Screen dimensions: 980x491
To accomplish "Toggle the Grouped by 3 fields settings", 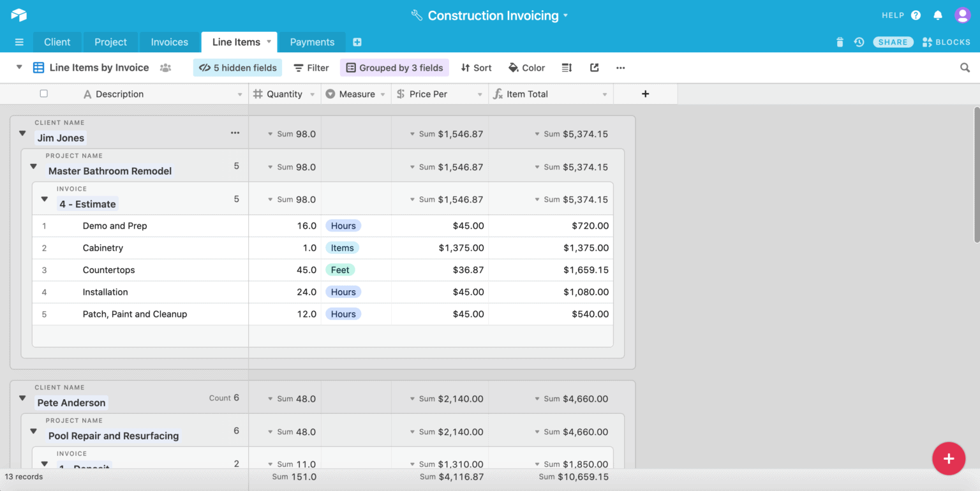I will point(394,68).
